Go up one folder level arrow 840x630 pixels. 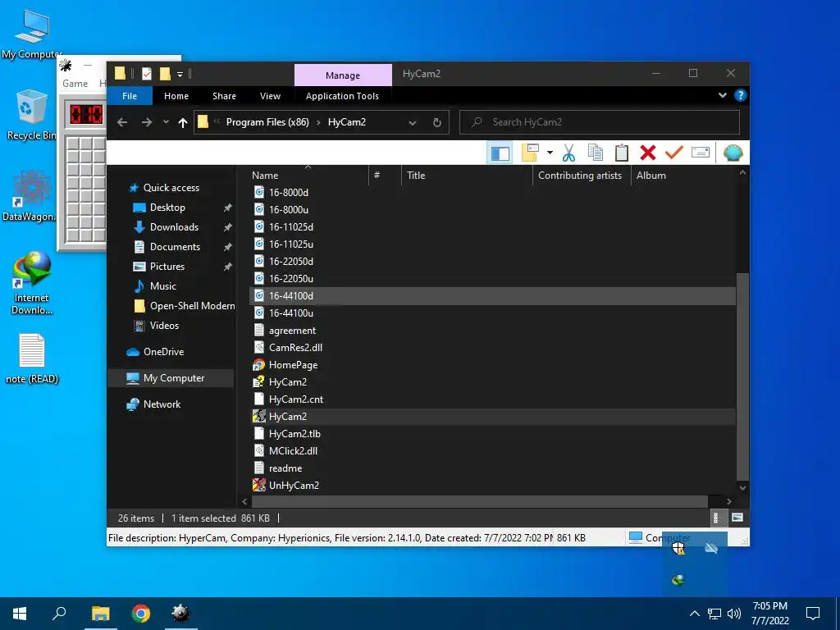pyautogui.click(x=183, y=123)
